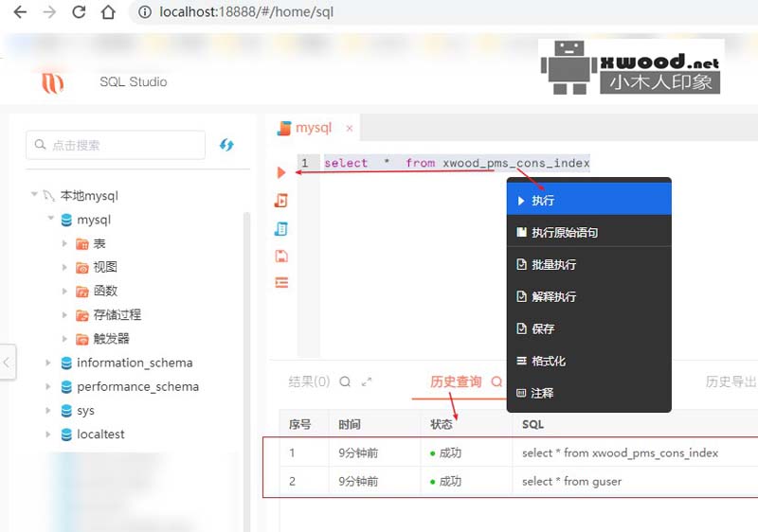The width and height of the screenshot is (758, 532).
Task: Click the search icon beside 历史查询
Action: tap(496, 381)
